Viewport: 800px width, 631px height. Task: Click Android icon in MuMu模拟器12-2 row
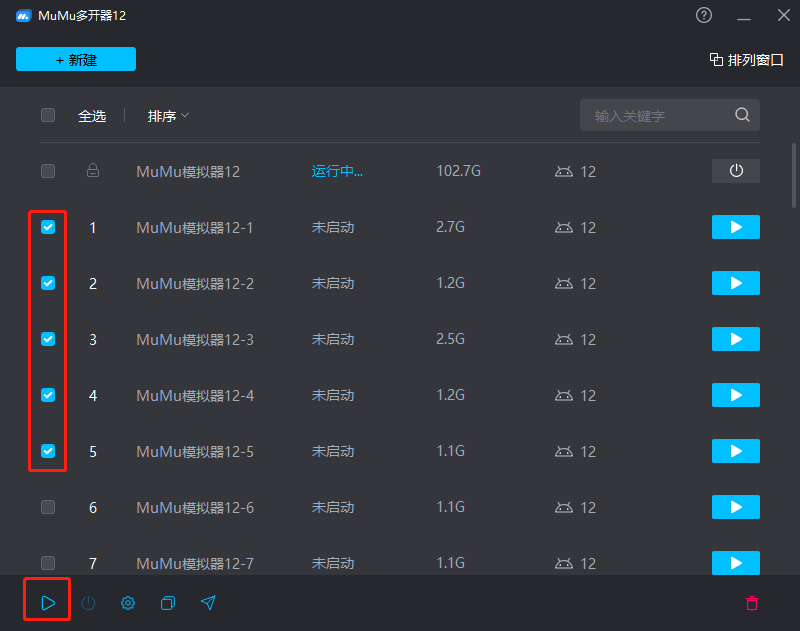(x=564, y=284)
